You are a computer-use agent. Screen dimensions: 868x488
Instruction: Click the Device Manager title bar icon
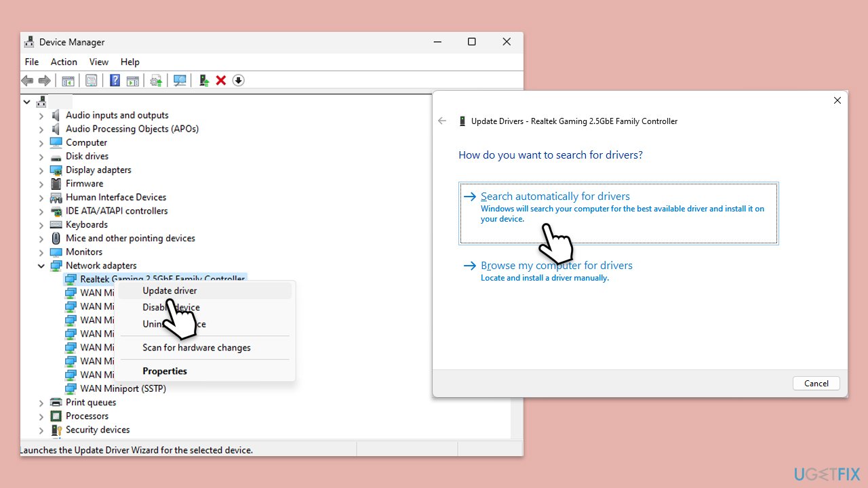click(29, 42)
